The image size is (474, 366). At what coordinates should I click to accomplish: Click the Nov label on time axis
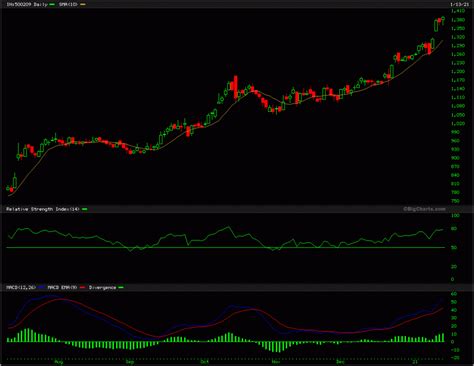[x=276, y=362]
